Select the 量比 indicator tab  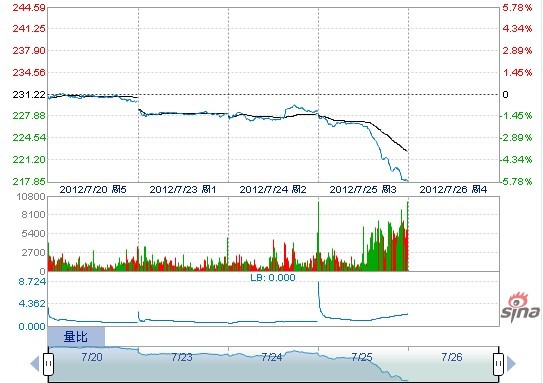coord(76,337)
